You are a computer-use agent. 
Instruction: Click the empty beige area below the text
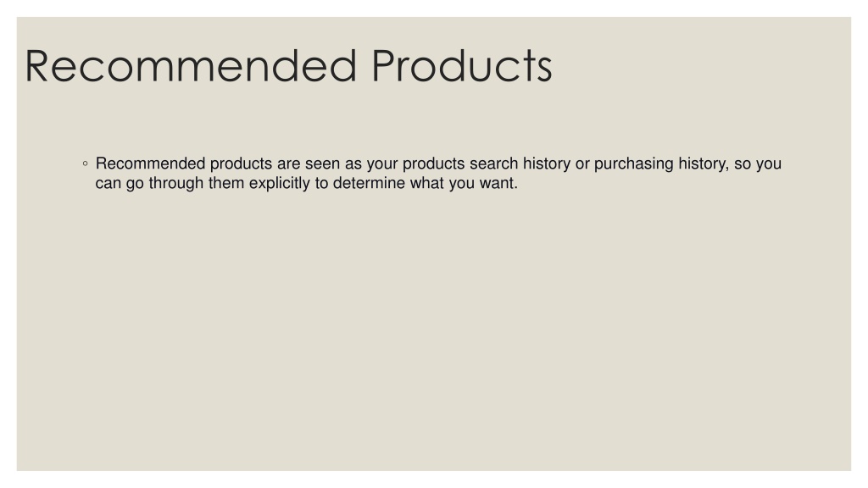tap(434, 332)
